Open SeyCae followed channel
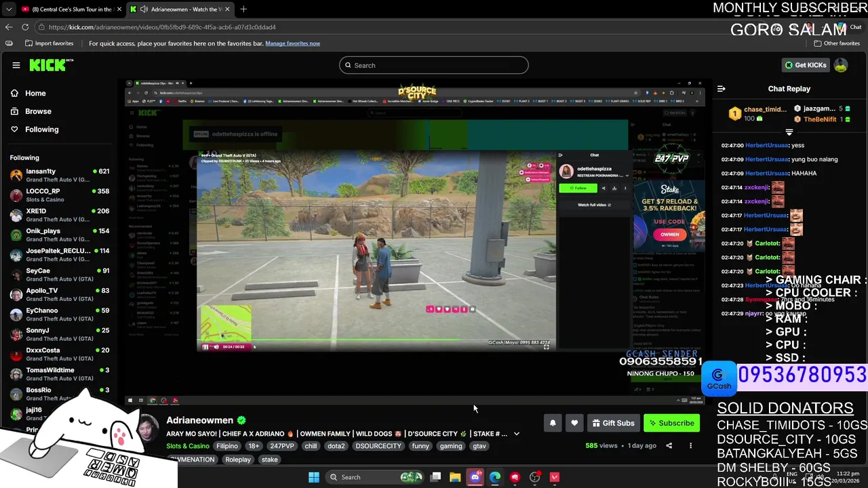868x488 pixels. coord(60,274)
